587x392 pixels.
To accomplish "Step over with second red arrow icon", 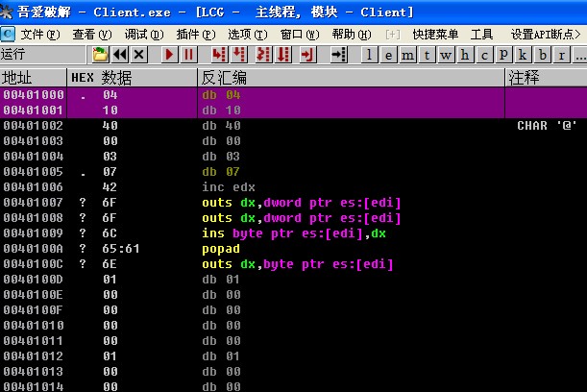I will pyautogui.click(x=239, y=55).
